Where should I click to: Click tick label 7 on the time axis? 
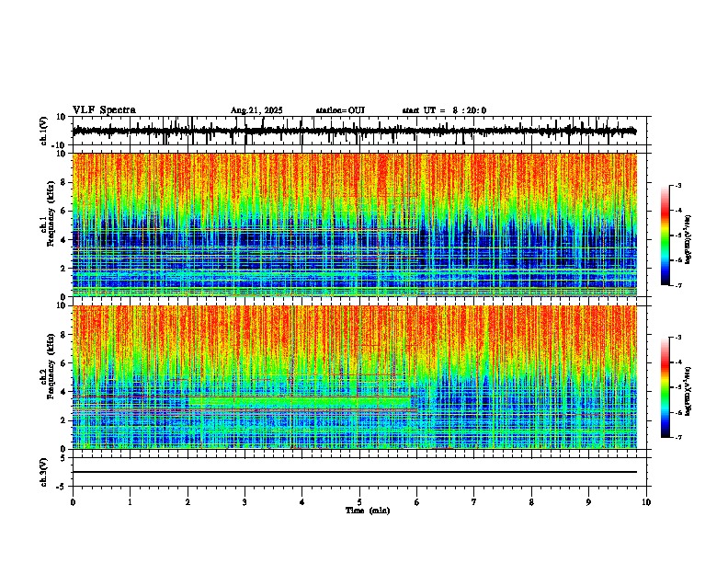[x=474, y=502]
